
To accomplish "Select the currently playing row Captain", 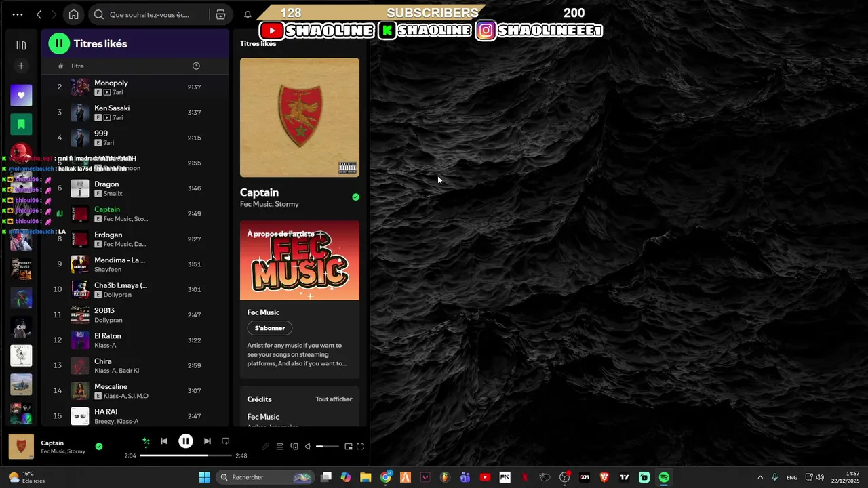I will pos(136,213).
